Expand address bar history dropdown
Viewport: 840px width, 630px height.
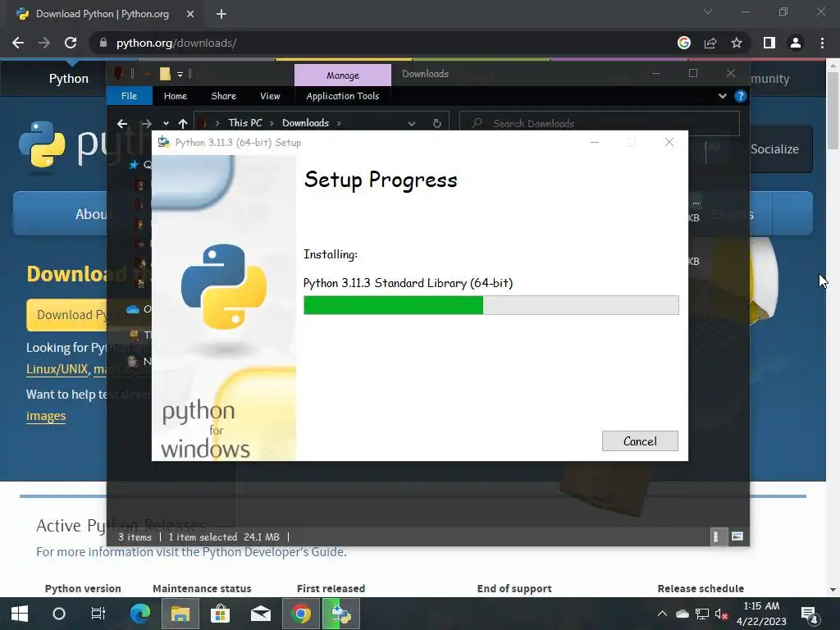pyautogui.click(x=412, y=124)
